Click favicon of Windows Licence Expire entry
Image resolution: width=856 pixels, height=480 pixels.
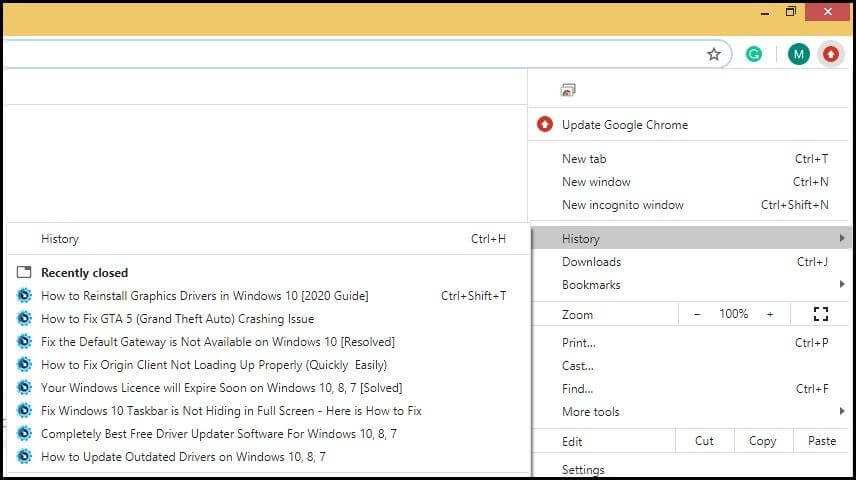[24, 387]
